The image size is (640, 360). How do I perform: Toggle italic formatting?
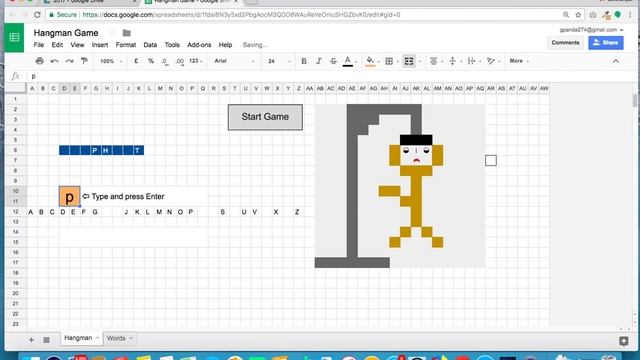tap(318, 61)
